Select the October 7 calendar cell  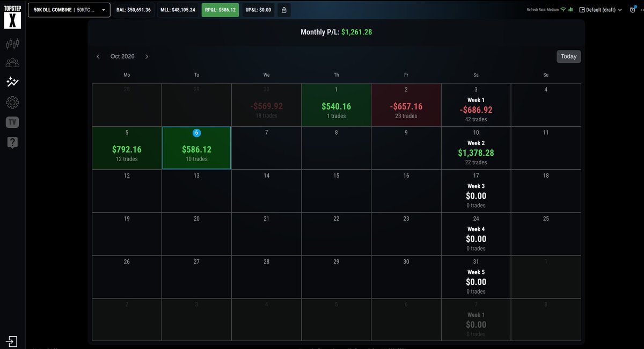point(267,148)
